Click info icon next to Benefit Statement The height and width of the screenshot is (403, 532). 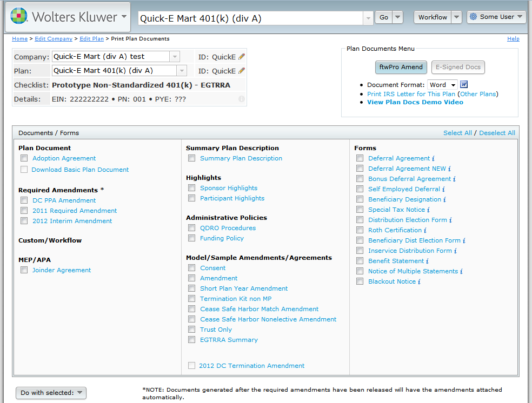(427, 261)
